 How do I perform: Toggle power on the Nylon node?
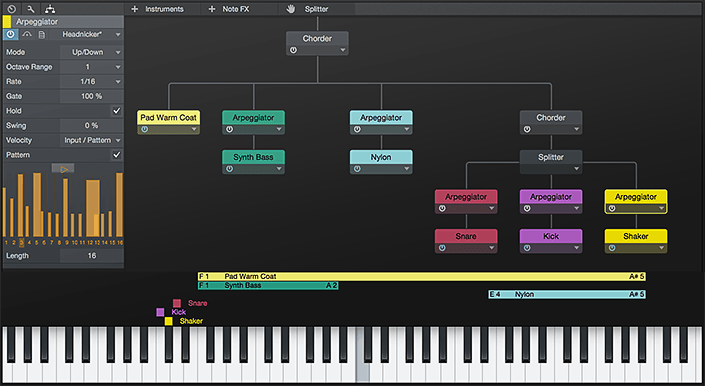[357, 169]
